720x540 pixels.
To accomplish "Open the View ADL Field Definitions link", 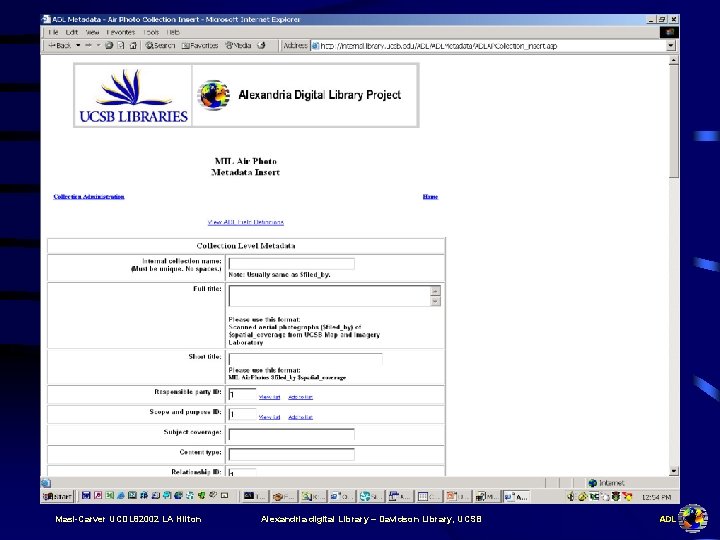I will click(x=246, y=222).
